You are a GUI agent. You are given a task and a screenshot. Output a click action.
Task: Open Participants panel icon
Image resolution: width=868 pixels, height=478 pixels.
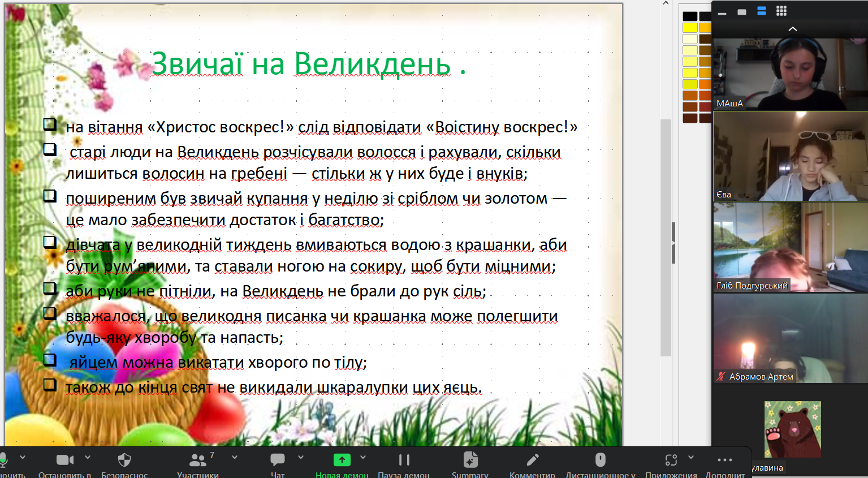197,460
